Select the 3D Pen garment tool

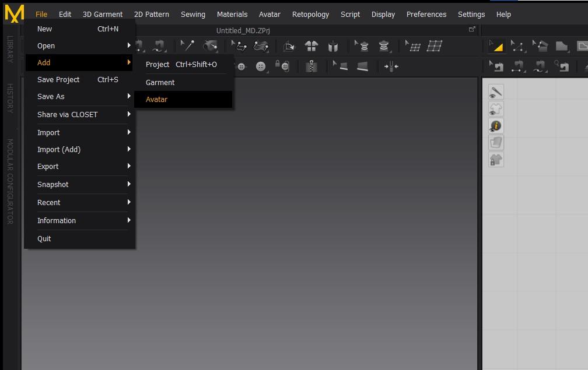(x=261, y=46)
